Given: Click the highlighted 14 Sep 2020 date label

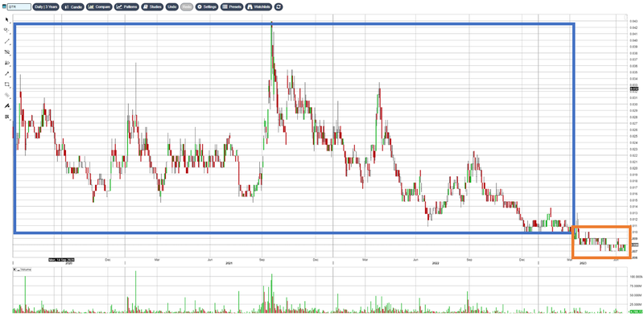Looking at the screenshot, I should coord(61,260).
